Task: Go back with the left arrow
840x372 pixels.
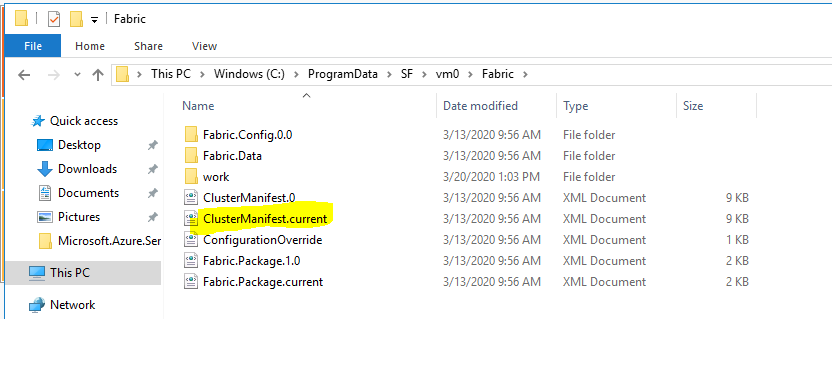Action: 24,75
